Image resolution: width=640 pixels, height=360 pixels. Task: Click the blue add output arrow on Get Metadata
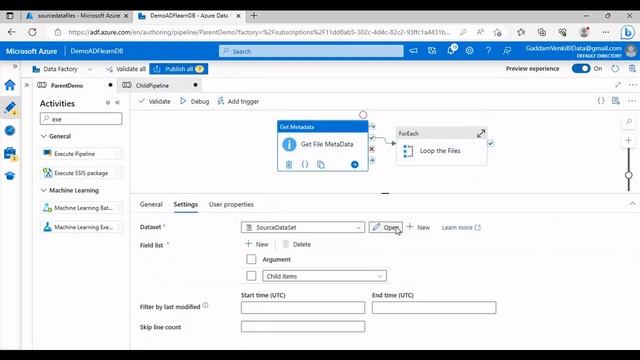pos(355,164)
